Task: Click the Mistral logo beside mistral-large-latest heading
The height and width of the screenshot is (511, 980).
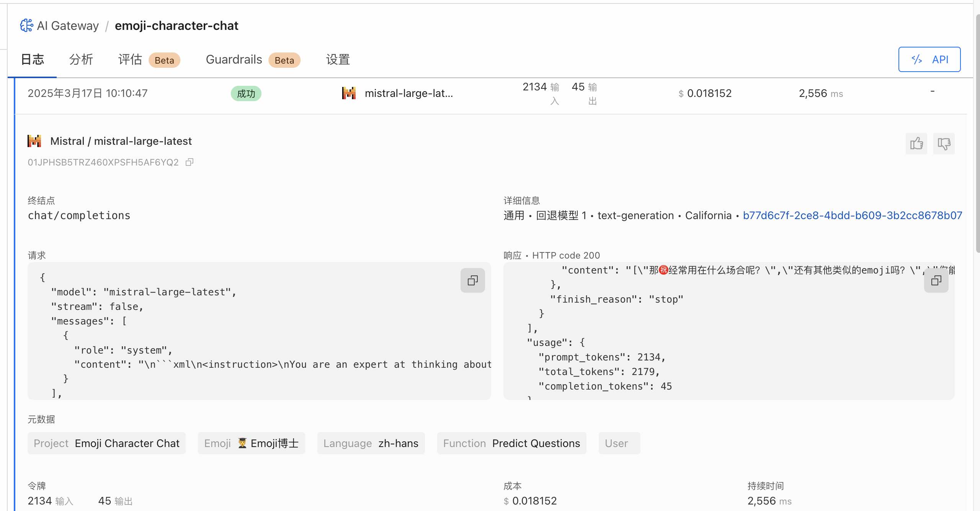Action: pos(34,141)
